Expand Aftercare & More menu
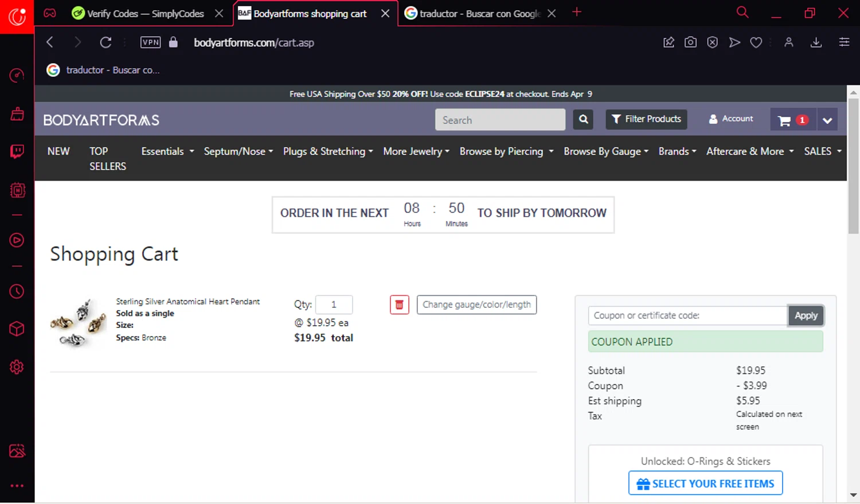Screen dimensions: 860x504 [750, 151]
